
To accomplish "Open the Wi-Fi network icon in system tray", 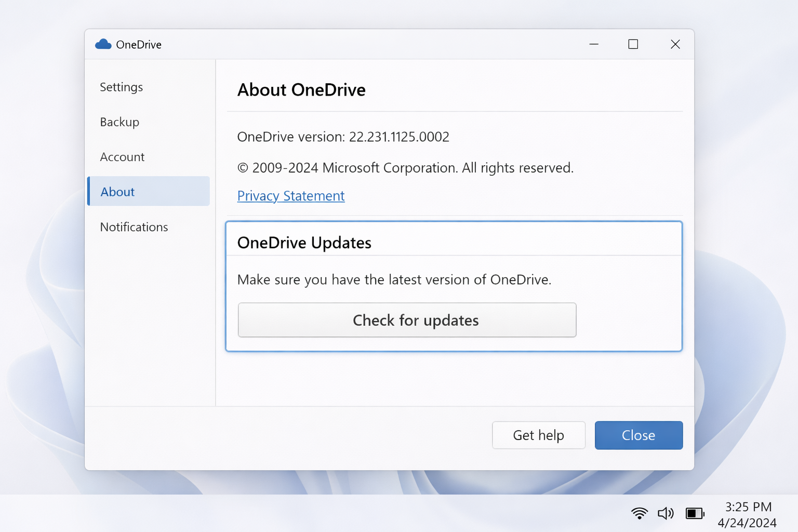I will [x=639, y=513].
